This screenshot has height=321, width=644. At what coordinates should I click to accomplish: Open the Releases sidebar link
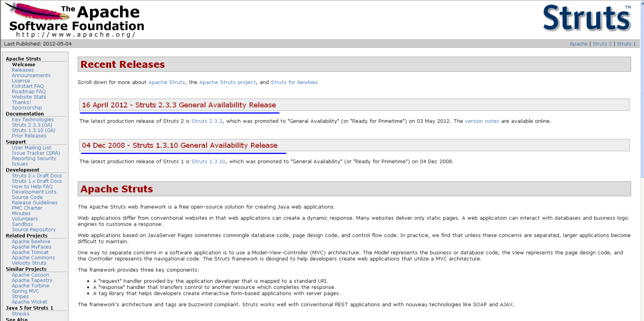[23, 70]
